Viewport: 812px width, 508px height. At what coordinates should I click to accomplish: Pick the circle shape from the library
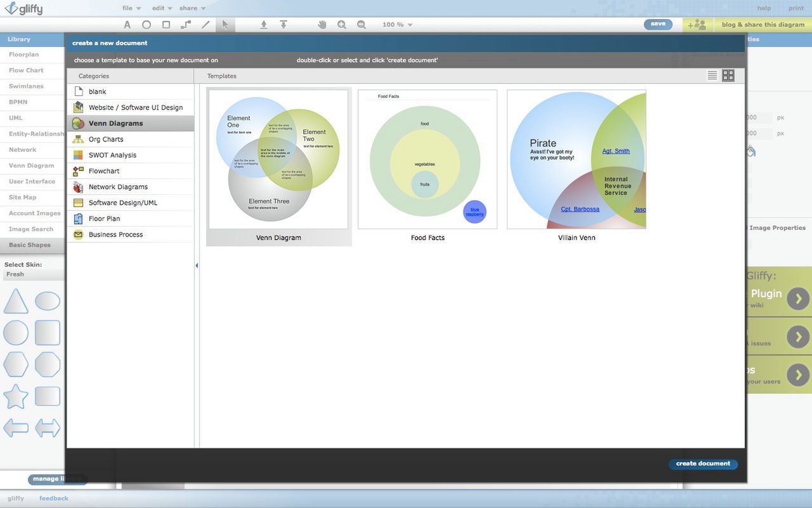[x=16, y=333]
